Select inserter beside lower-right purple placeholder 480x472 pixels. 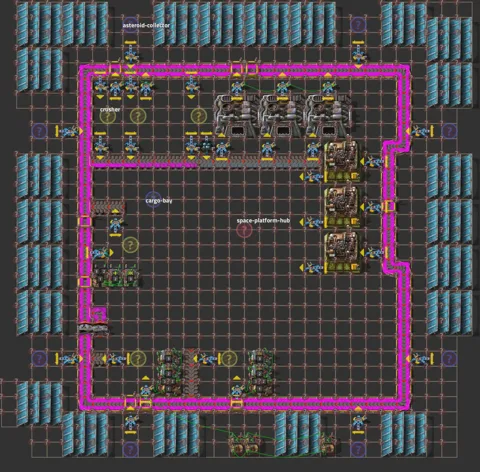pos(419,359)
